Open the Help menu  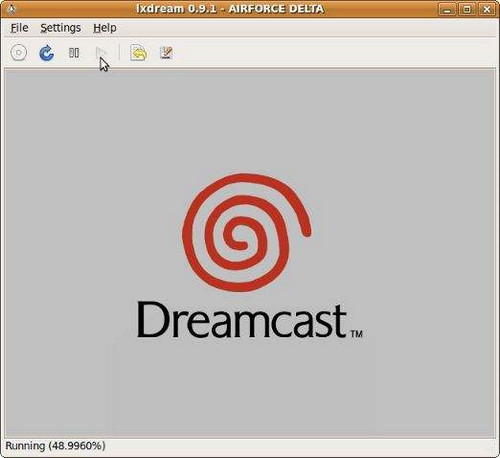click(x=105, y=28)
